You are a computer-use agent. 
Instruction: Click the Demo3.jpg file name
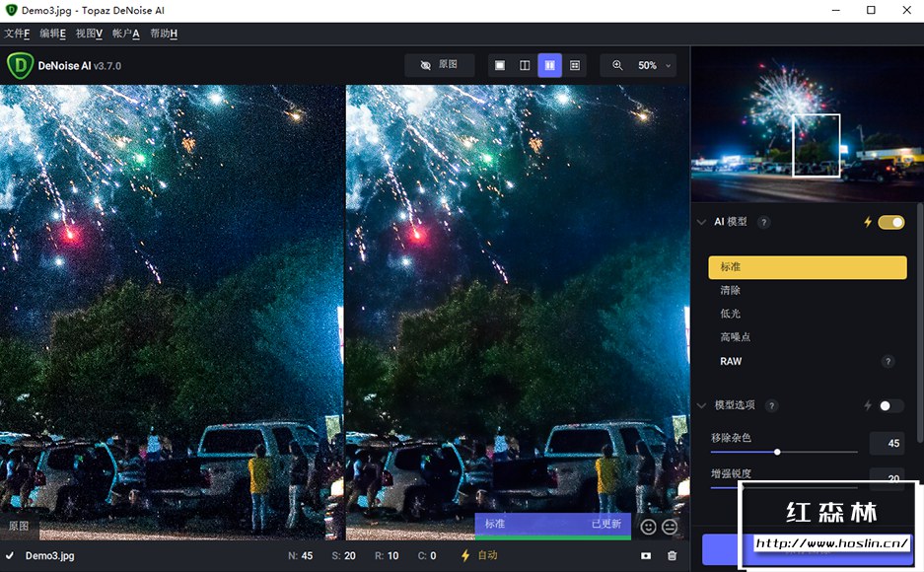point(49,555)
